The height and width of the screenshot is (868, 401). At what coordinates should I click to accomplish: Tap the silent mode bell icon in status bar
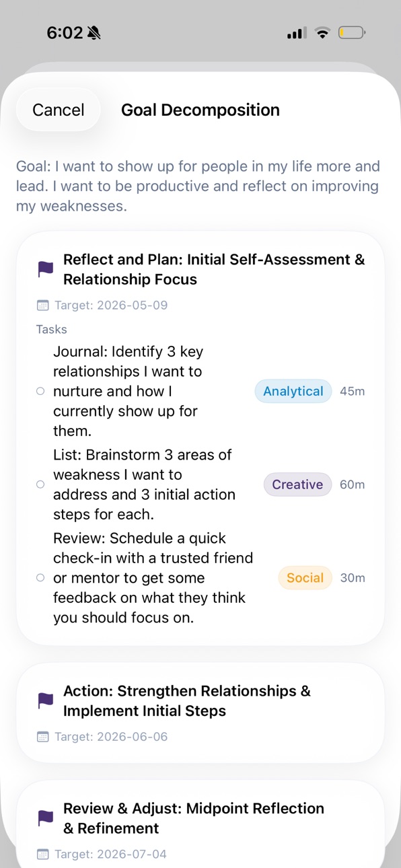pos(94,33)
